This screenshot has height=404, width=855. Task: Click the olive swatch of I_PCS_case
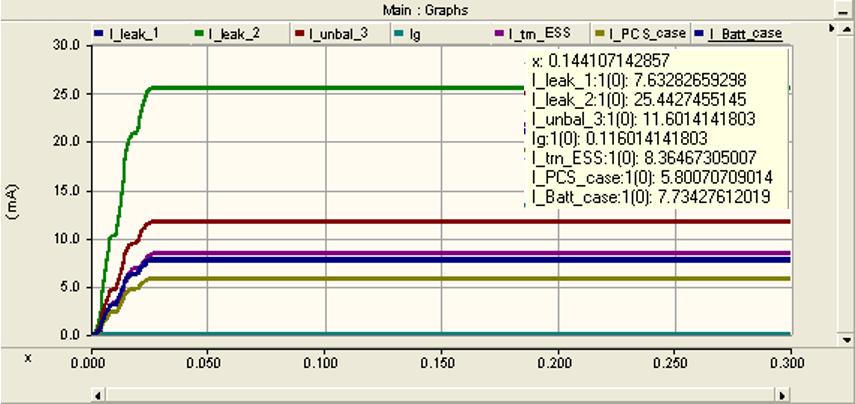pos(600,34)
